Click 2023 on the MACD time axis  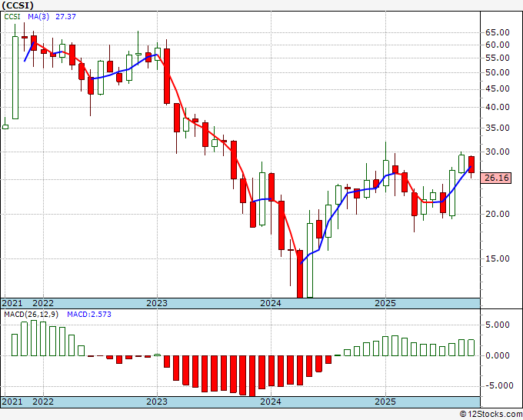(x=157, y=402)
